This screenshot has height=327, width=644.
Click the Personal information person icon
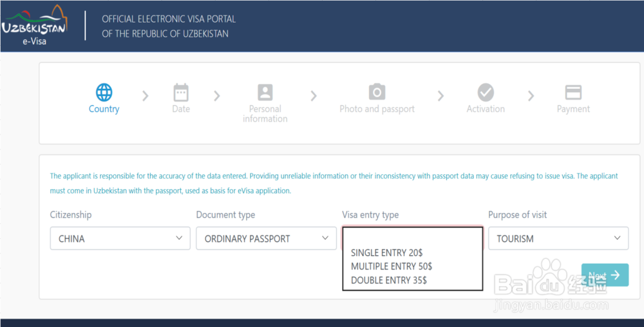coord(265,92)
